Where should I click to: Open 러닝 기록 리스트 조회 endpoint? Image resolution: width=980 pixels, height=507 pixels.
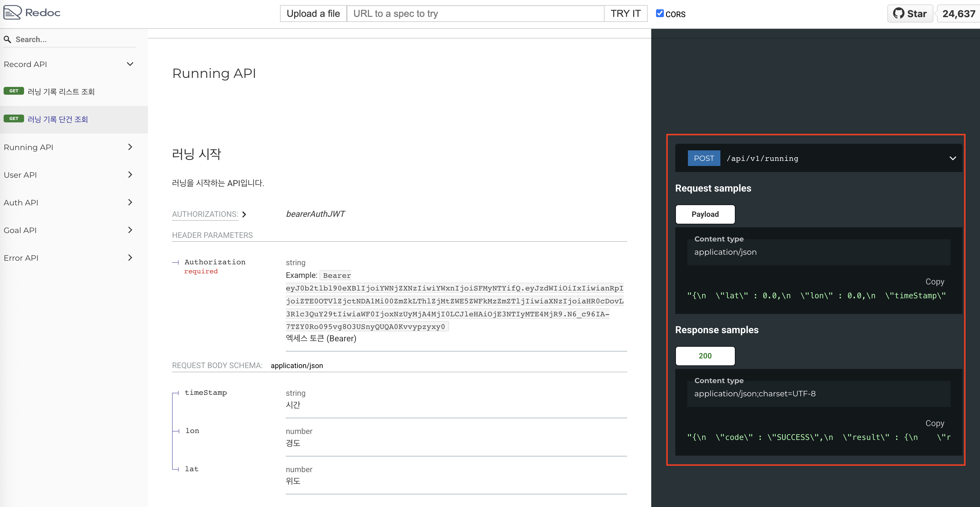click(74, 92)
